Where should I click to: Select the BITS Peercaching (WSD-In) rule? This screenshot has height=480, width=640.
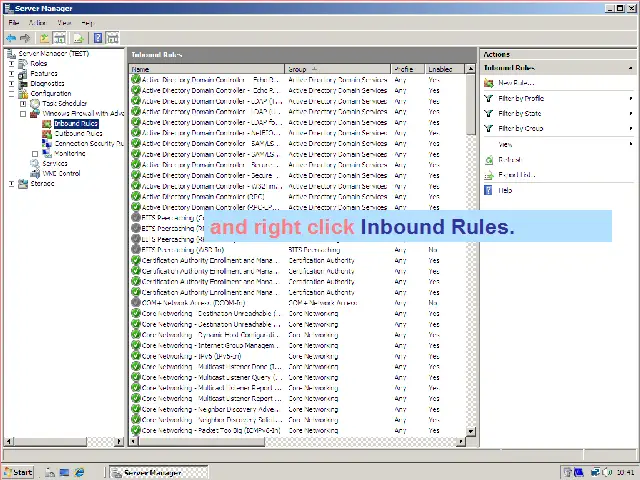(298, 250)
